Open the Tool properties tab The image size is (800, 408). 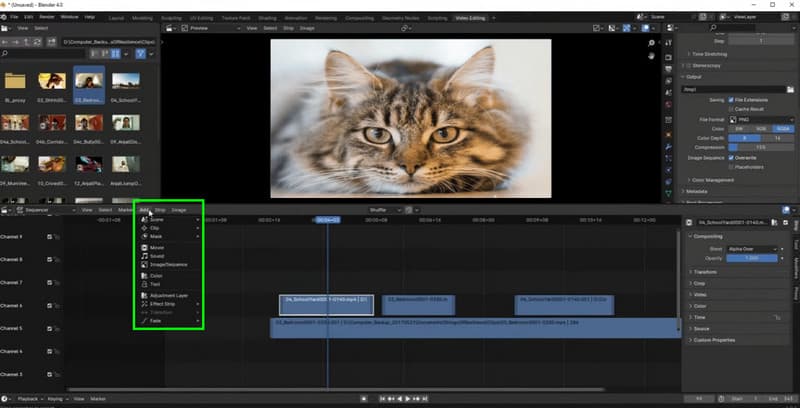pyautogui.click(x=669, y=44)
